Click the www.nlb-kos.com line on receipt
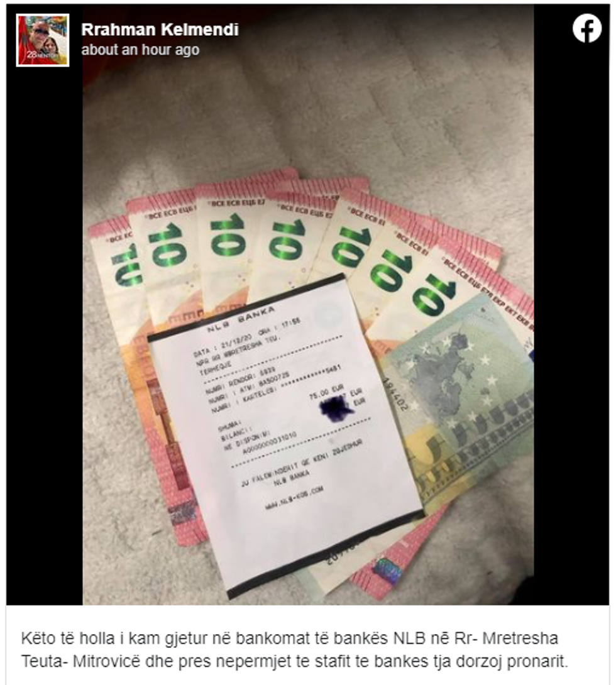 point(295,498)
